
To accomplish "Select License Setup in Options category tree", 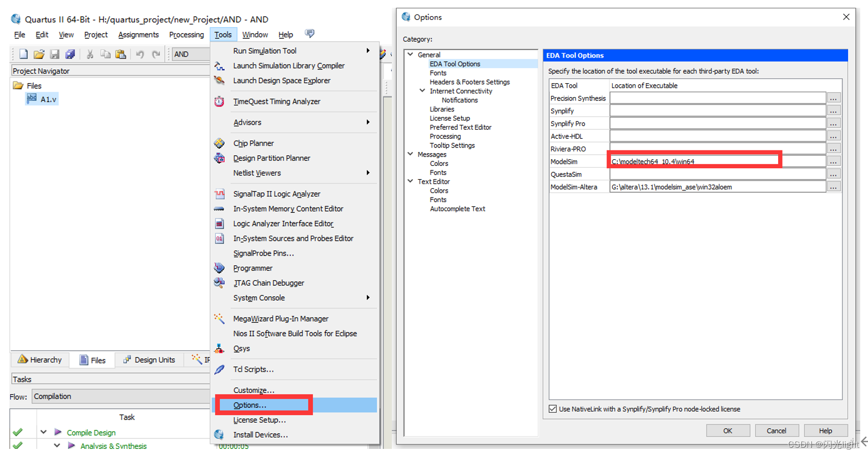I will (450, 118).
